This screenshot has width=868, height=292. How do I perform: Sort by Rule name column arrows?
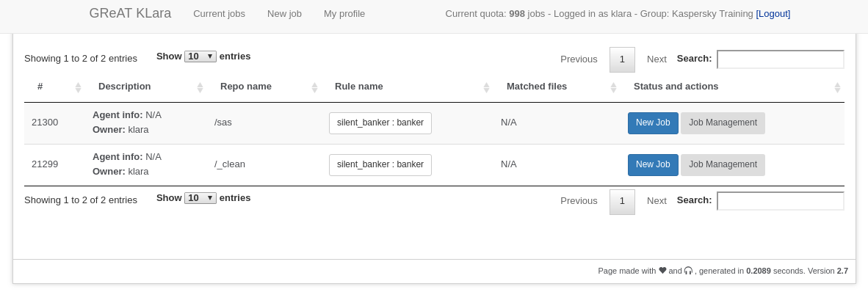pos(486,87)
